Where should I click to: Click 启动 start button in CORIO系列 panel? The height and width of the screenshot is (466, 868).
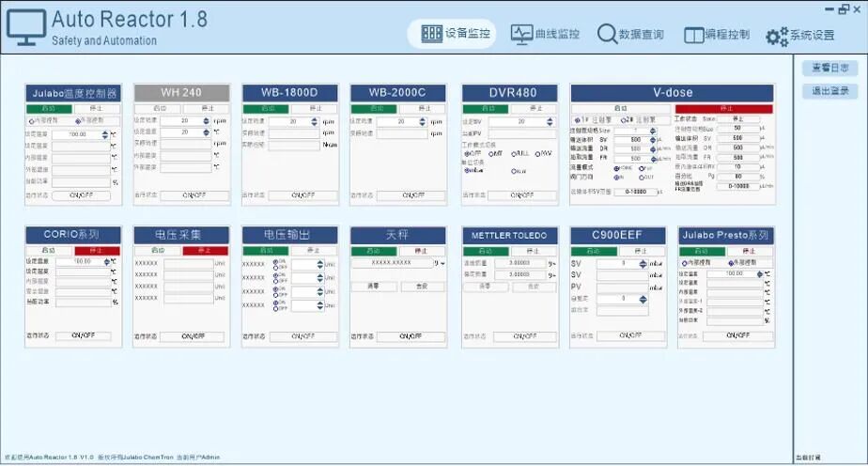click(49, 251)
